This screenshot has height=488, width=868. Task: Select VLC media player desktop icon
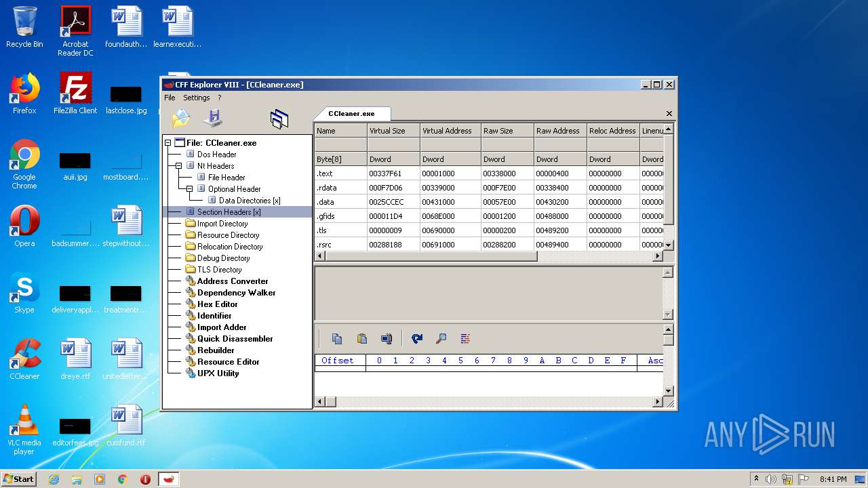point(24,430)
